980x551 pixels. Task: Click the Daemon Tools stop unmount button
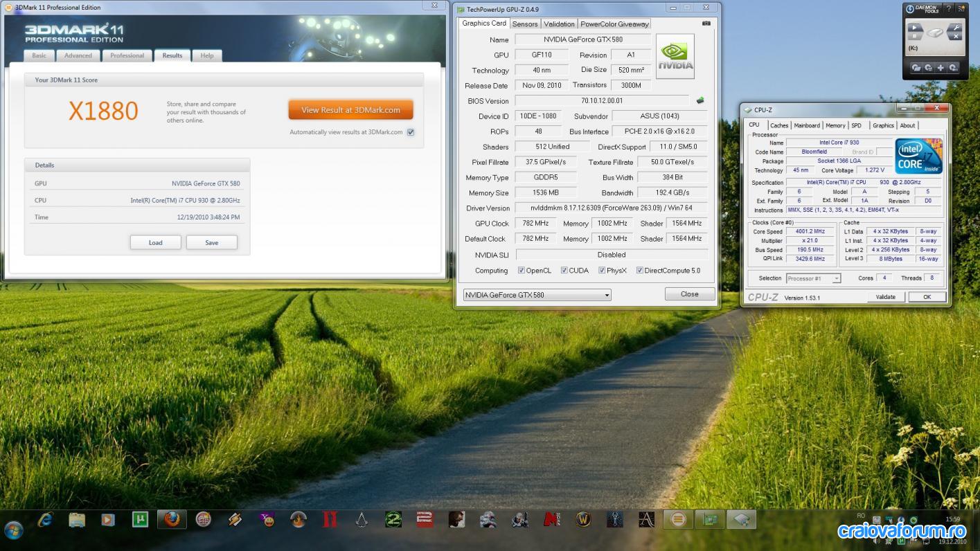pos(914,36)
